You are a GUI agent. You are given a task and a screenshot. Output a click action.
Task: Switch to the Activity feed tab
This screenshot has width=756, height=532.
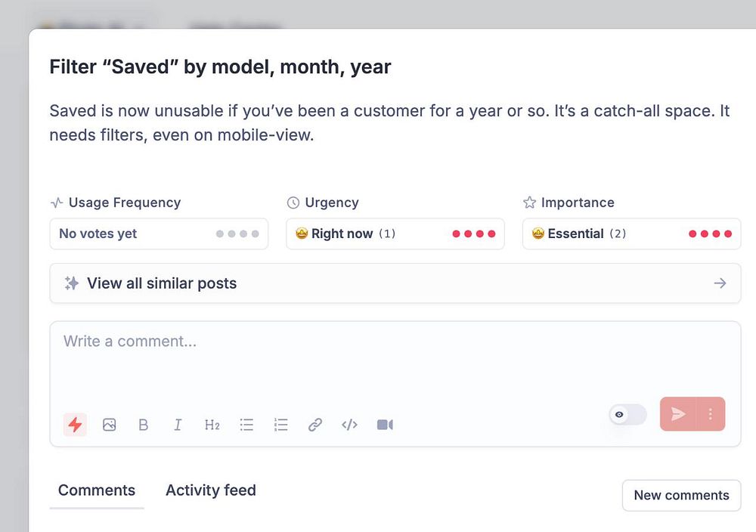(211, 490)
